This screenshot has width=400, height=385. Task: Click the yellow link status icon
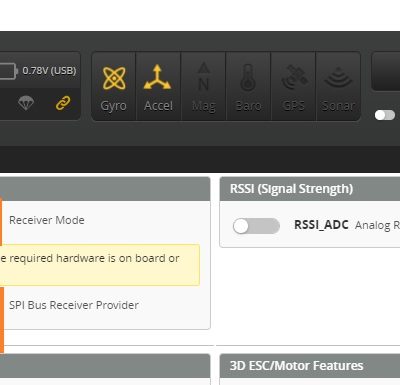[63, 103]
